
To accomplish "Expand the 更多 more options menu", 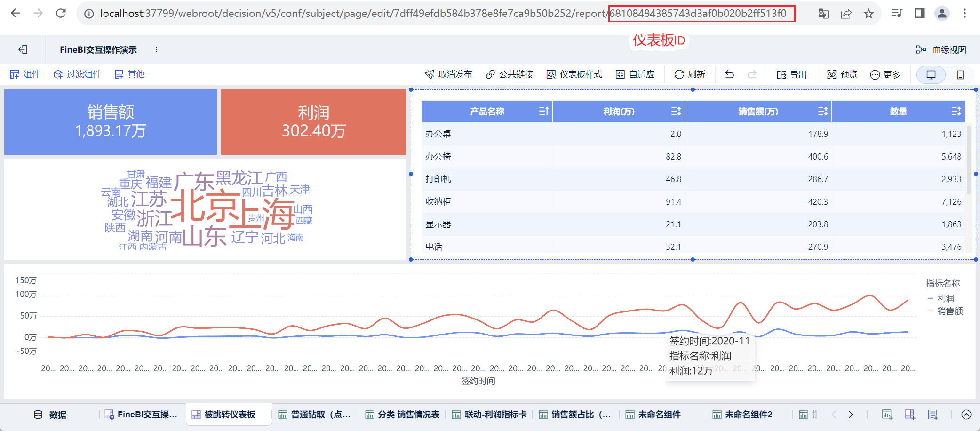I will click(885, 74).
